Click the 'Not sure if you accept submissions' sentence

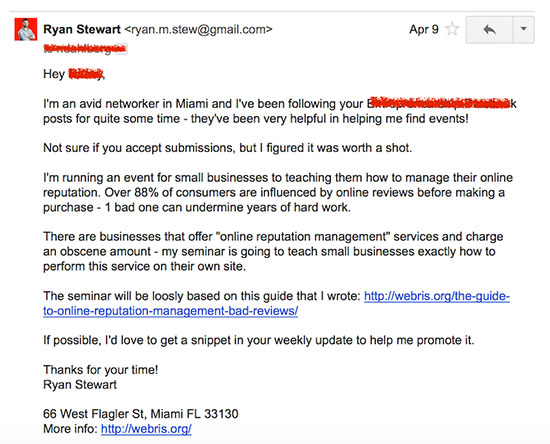click(x=228, y=148)
